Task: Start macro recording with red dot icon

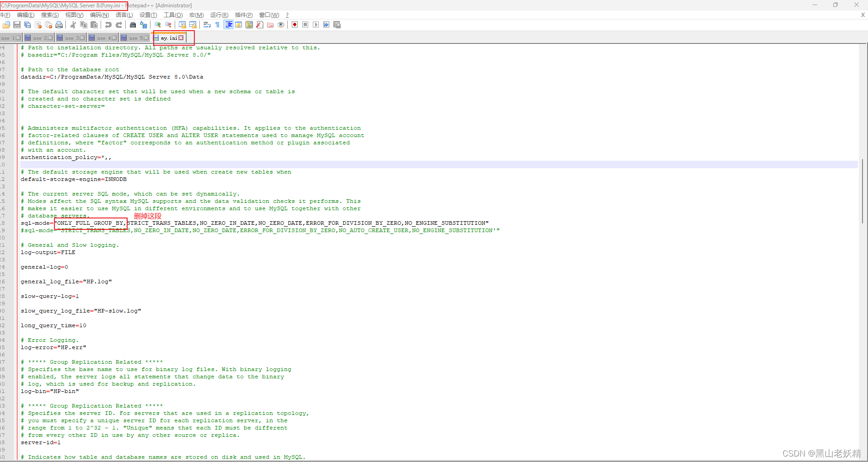Action: (295, 25)
